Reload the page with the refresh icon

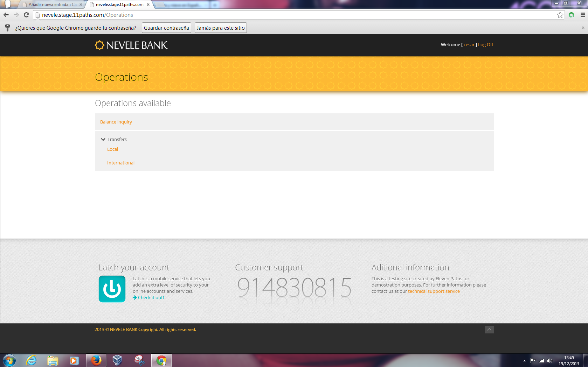point(26,15)
